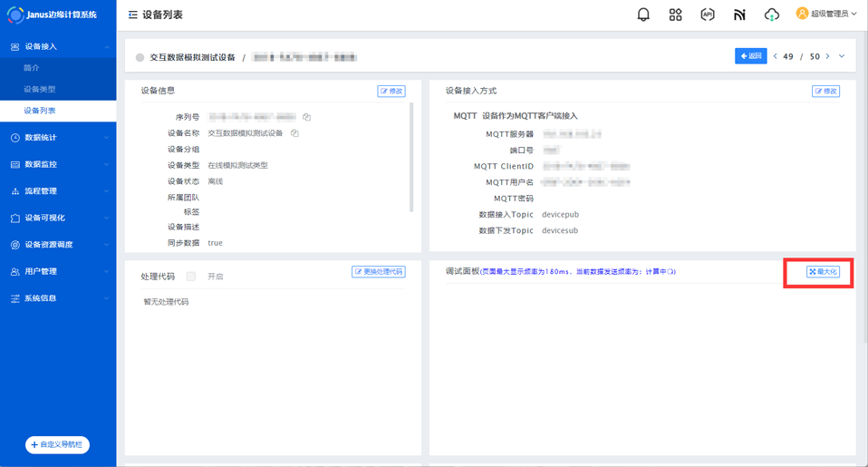Expand the 数据统计 sidebar menu

point(58,138)
